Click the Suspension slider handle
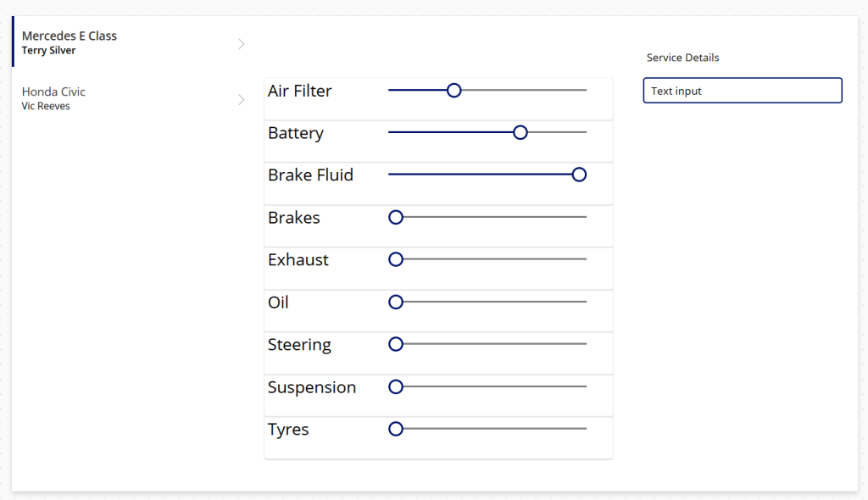 (395, 386)
